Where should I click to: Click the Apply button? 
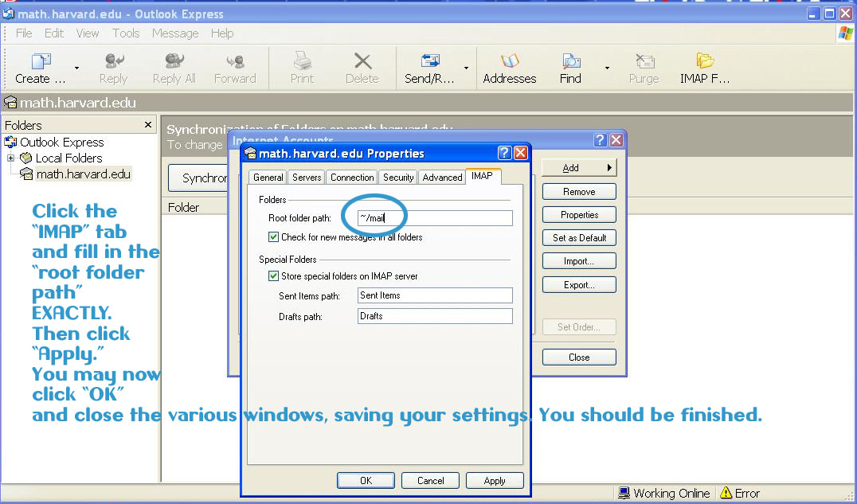coord(494,480)
